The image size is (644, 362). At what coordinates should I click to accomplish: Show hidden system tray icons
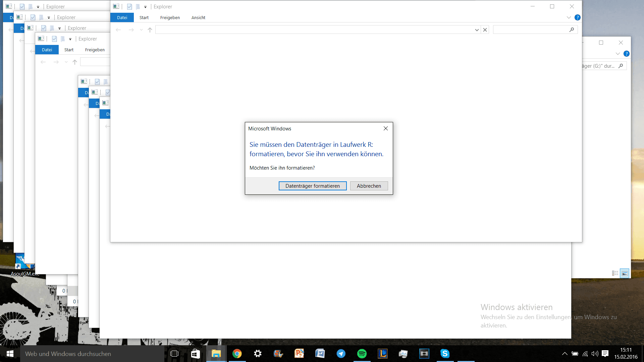(565, 354)
